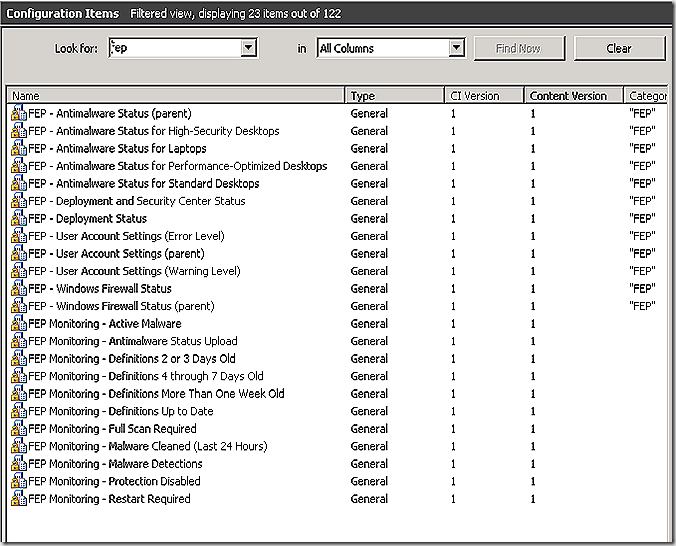The image size is (676, 546).
Task: Click icon beside Antimalware Status for High-Security Desktops
Action: click(x=19, y=131)
